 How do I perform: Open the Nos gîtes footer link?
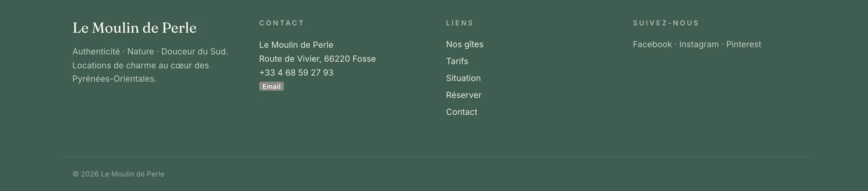point(464,44)
